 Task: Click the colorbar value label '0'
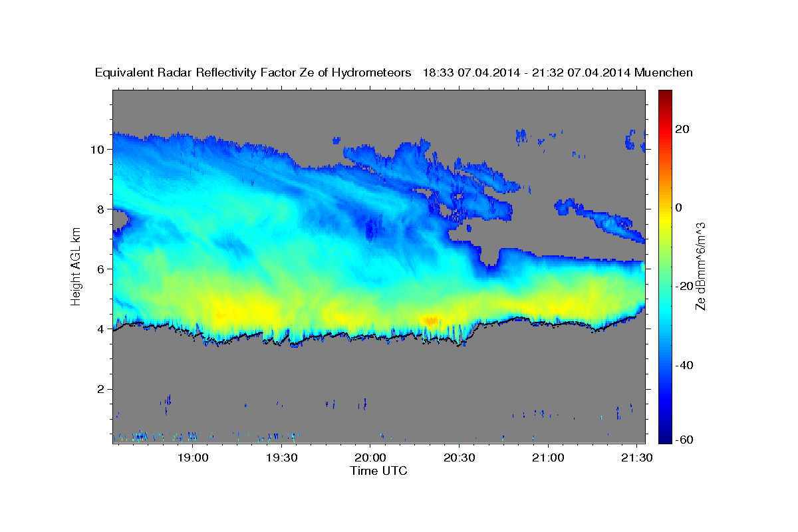coord(680,207)
